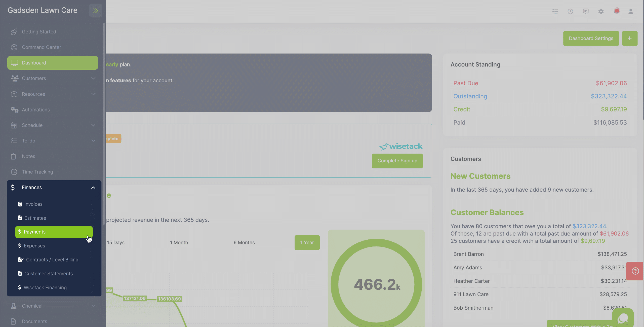Click the sidebar scrollbar

pyautogui.click(x=104, y=123)
